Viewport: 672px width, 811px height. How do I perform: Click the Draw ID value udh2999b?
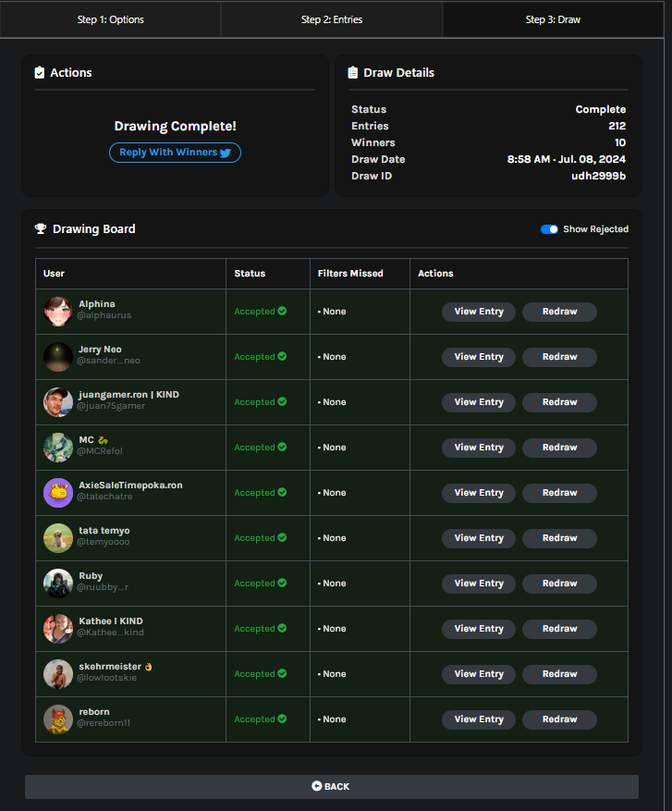(x=599, y=176)
